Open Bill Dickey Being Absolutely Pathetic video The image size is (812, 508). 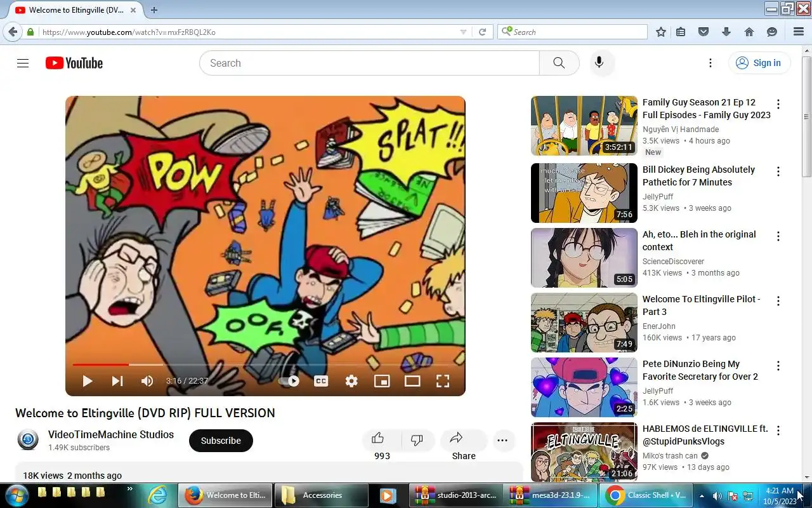click(x=584, y=193)
